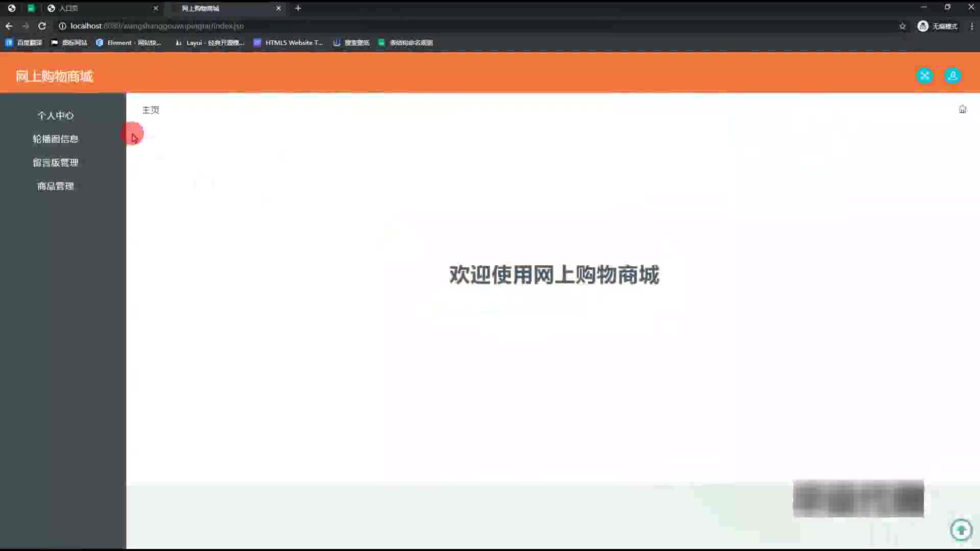Open browser three-dot menu

click(x=972, y=26)
